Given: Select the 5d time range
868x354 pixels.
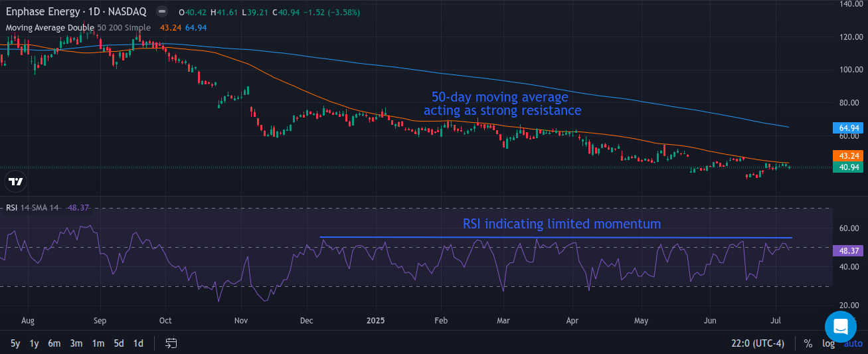Looking at the screenshot, I should click(118, 343).
